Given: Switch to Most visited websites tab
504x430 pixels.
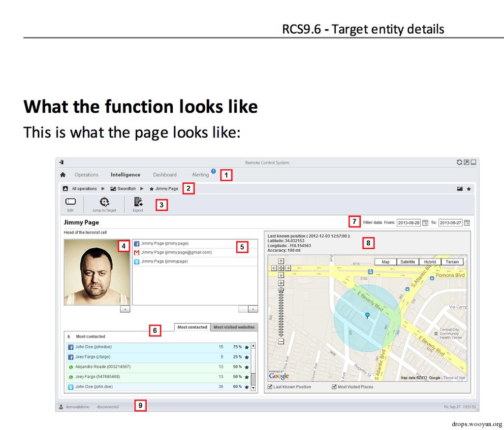Looking at the screenshot, I should click(234, 327).
